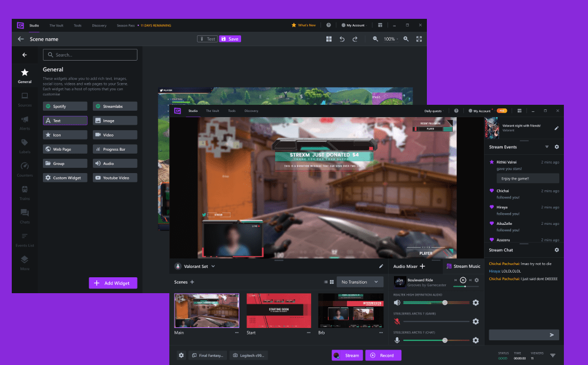
Task: Save the scene with Save button
Action: (230, 39)
